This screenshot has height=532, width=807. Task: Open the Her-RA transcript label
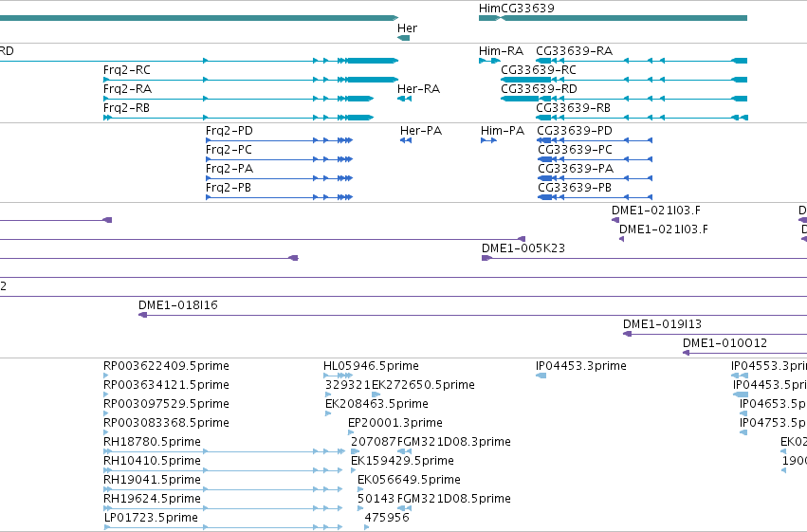[418, 89]
